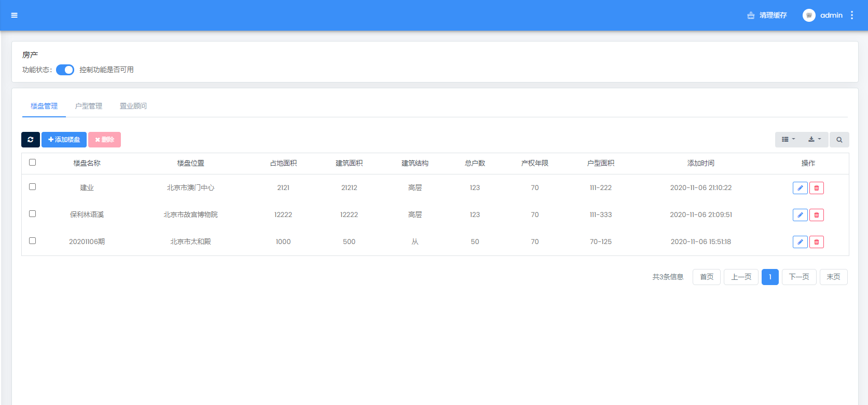Tick the checkbox for 20201106期 row

33,241
